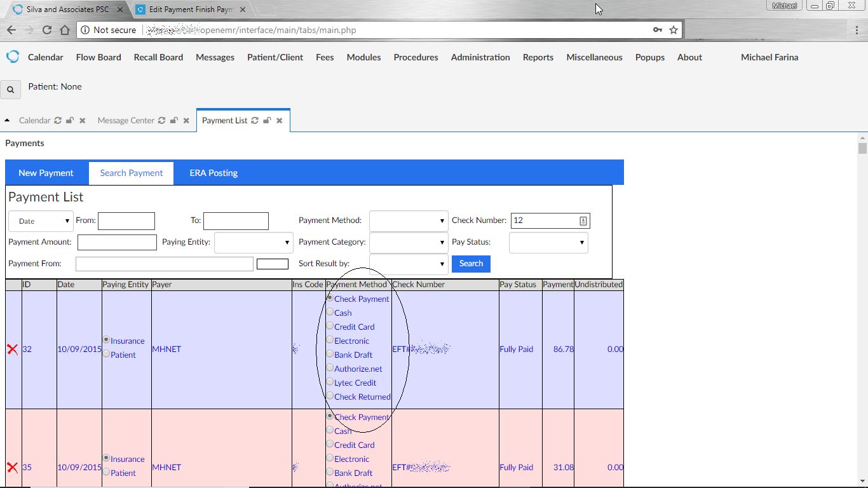This screenshot has width=868, height=488.
Task: Switch to the New Payment tab
Action: pyautogui.click(x=46, y=173)
